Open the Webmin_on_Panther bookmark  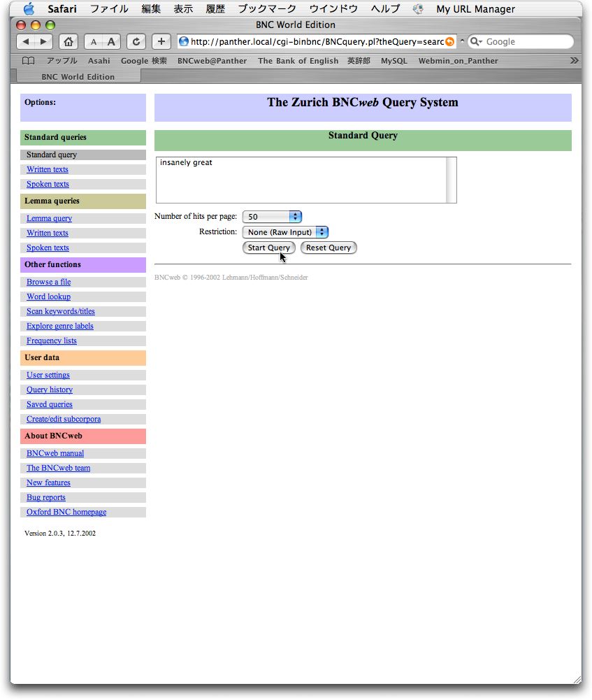pyautogui.click(x=458, y=61)
